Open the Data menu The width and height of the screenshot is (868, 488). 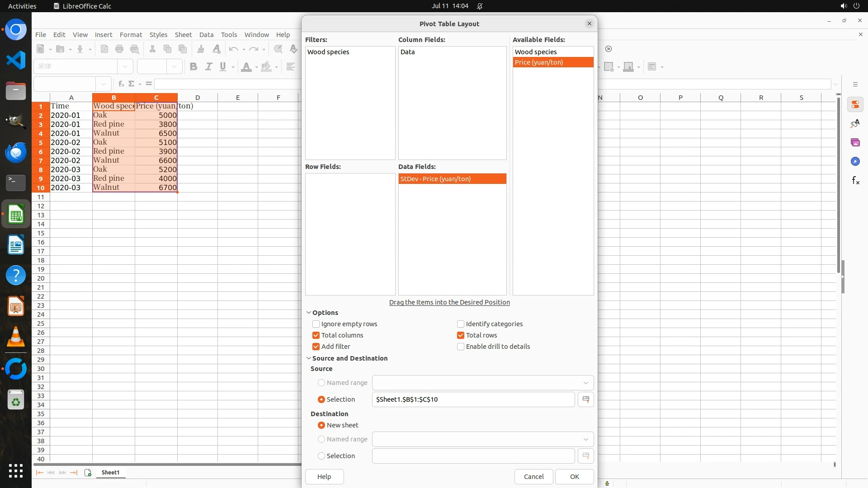tap(206, 35)
